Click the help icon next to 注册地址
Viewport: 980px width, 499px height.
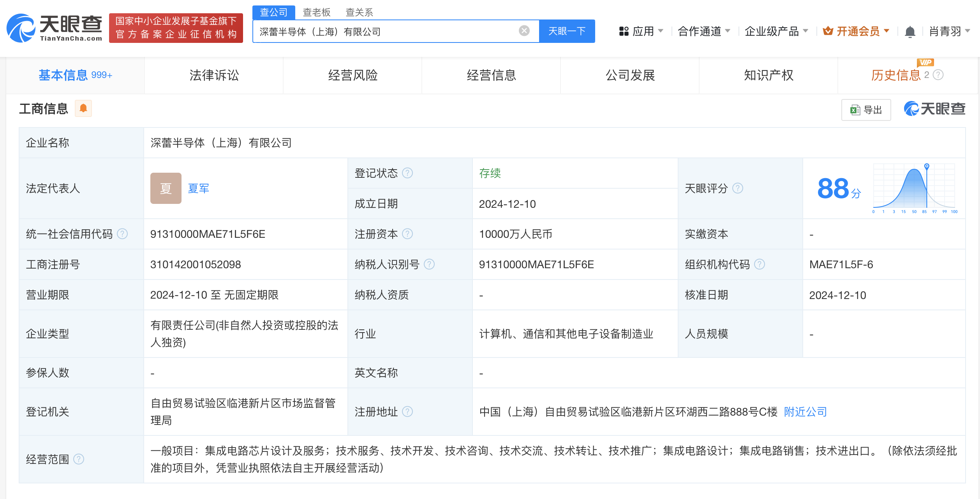(x=407, y=412)
